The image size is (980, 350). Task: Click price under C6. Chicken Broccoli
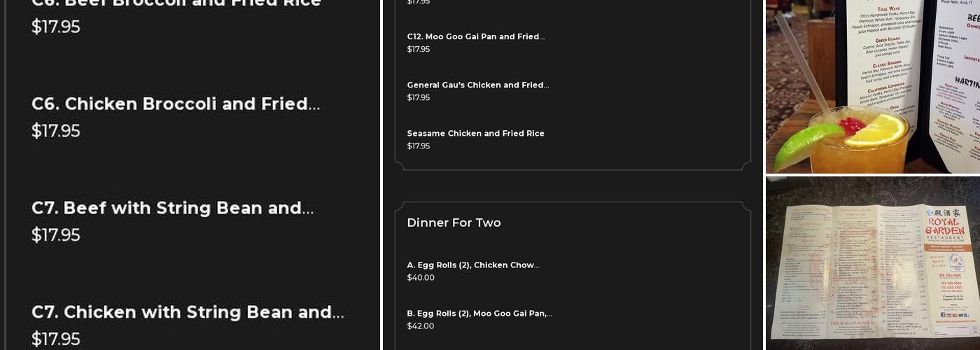click(56, 131)
